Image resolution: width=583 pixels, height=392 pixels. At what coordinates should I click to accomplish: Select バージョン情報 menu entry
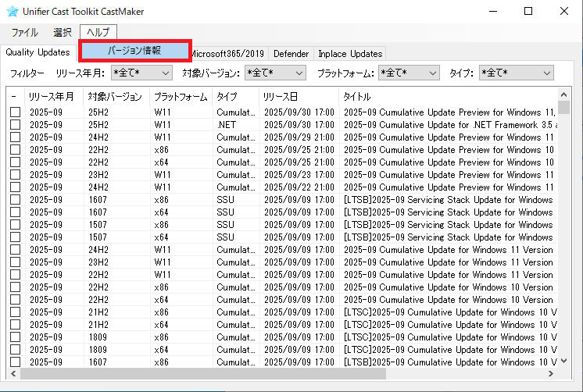click(134, 51)
